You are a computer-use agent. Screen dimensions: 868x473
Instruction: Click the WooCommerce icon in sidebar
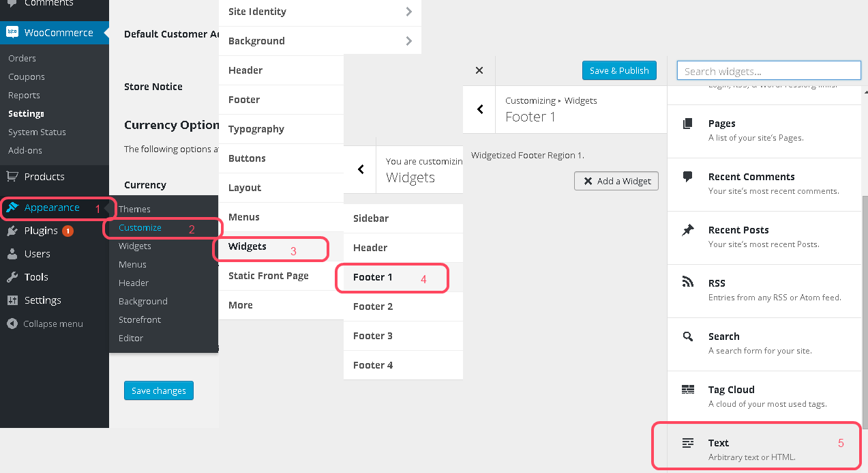point(12,32)
